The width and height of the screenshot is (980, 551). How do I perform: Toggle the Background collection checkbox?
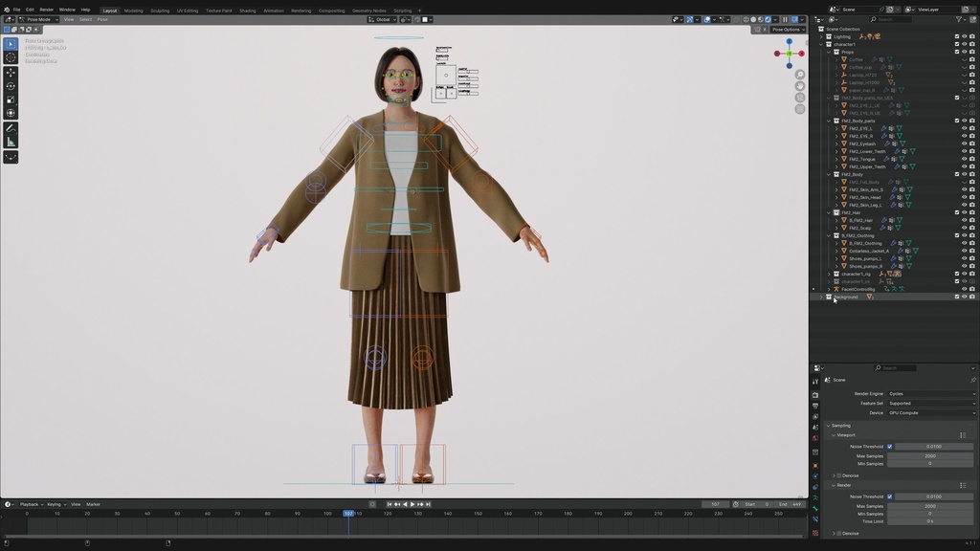pos(955,297)
